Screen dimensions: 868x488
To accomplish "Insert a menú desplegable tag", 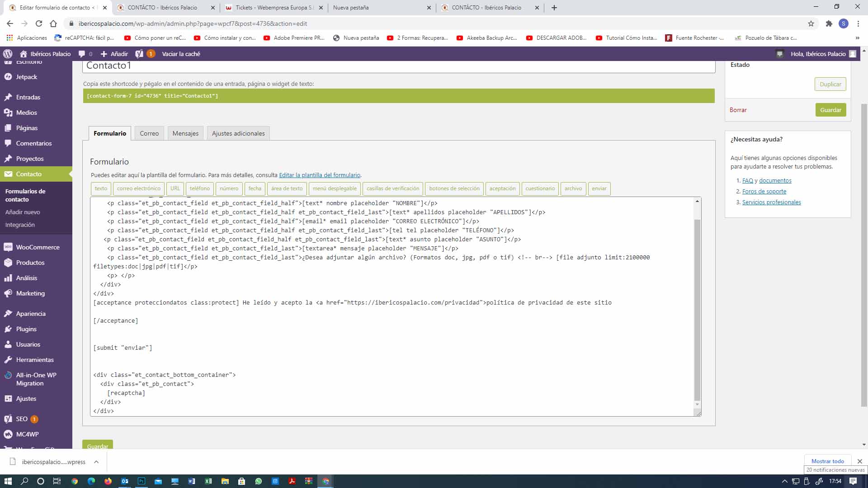I will pyautogui.click(x=335, y=188).
